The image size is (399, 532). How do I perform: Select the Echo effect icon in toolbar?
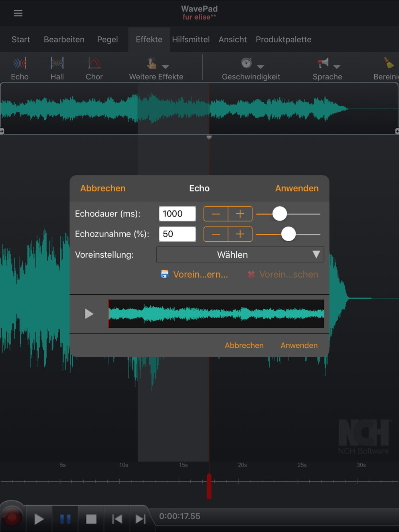tap(20, 63)
